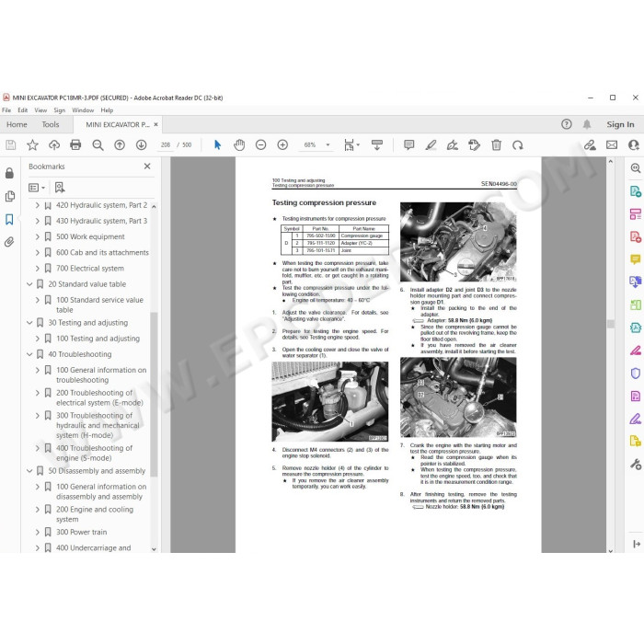Open the attachments paperclip panel
The height and width of the screenshot is (644, 644).
[x=9, y=242]
